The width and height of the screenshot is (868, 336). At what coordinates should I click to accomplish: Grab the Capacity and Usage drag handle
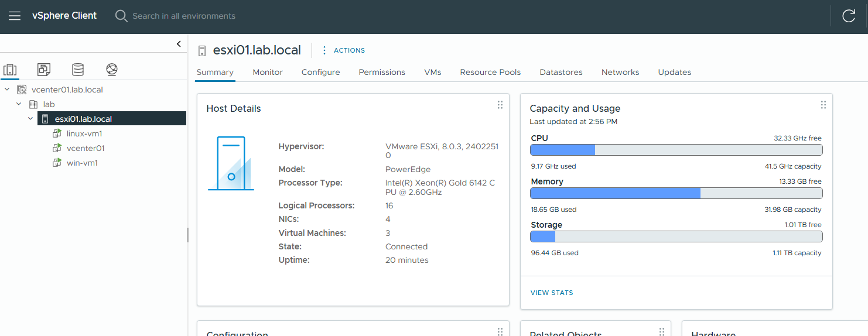click(x=823, y=105)
